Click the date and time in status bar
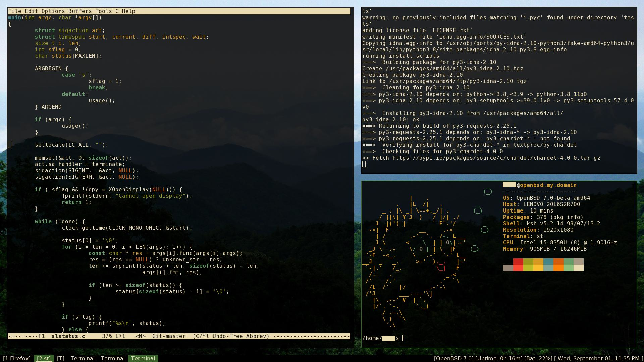The width and height of the screenshot is (644, 362). (598, 358)
